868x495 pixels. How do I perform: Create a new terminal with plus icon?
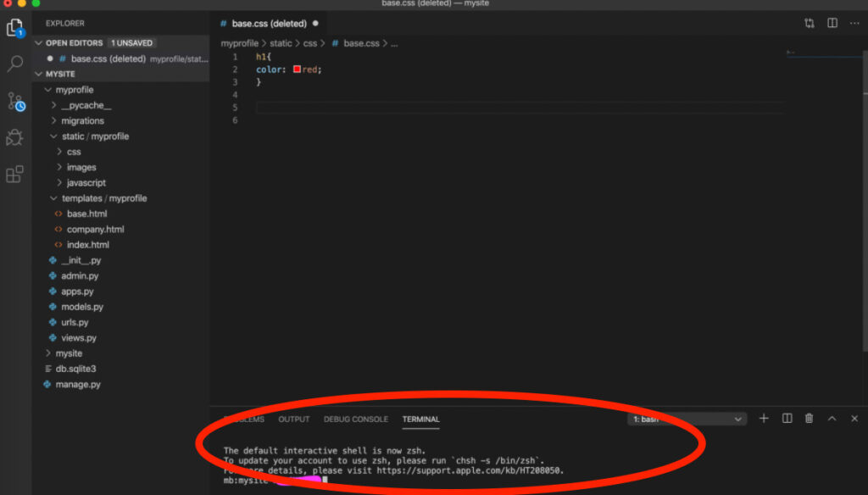click(764, 419)
